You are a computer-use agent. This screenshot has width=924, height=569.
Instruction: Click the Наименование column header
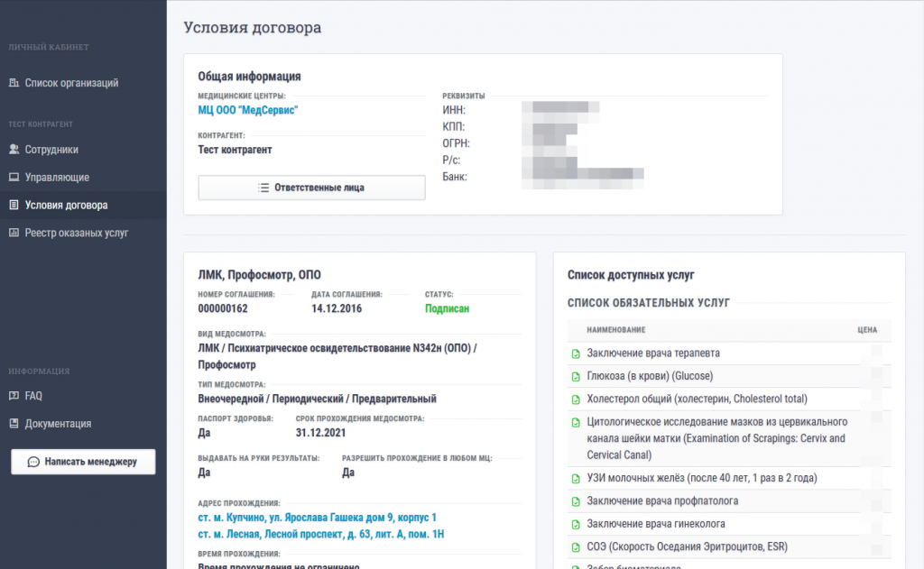[x=615, y=330]
